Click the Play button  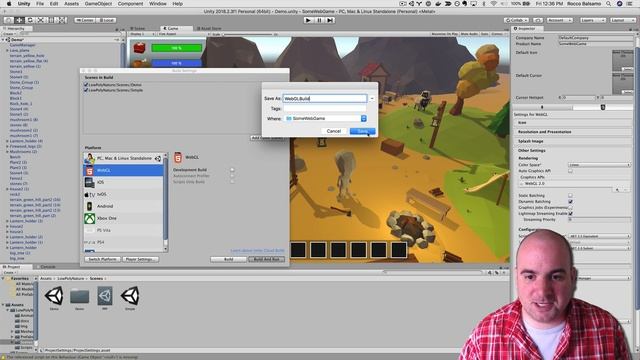click(308, 20)
